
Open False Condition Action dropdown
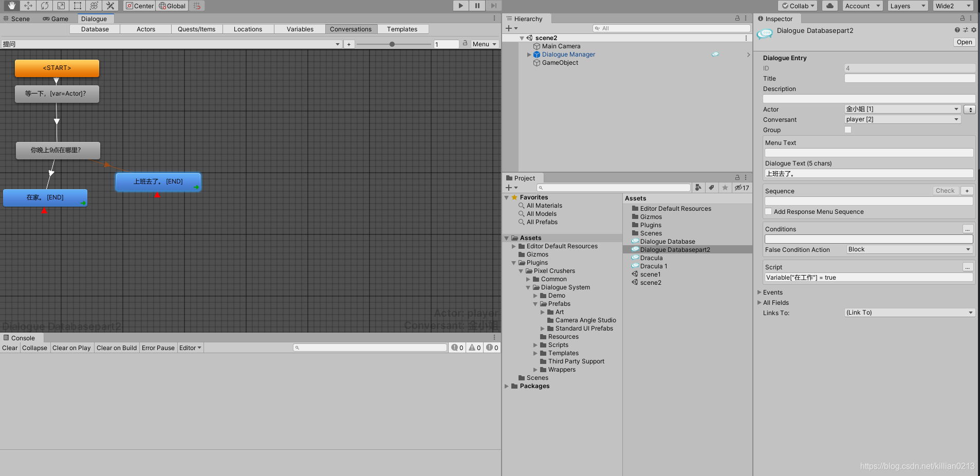tap(910, 249)
